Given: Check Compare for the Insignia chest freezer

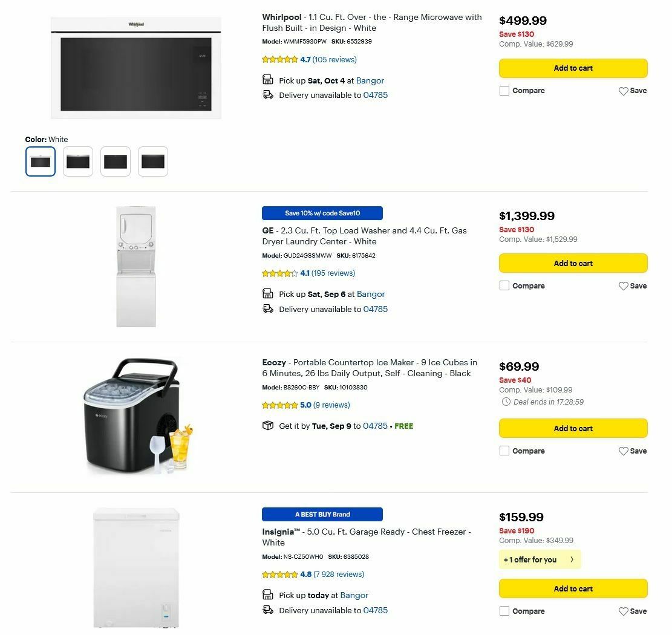Looking at the screenshot, I should click(504, 611).
